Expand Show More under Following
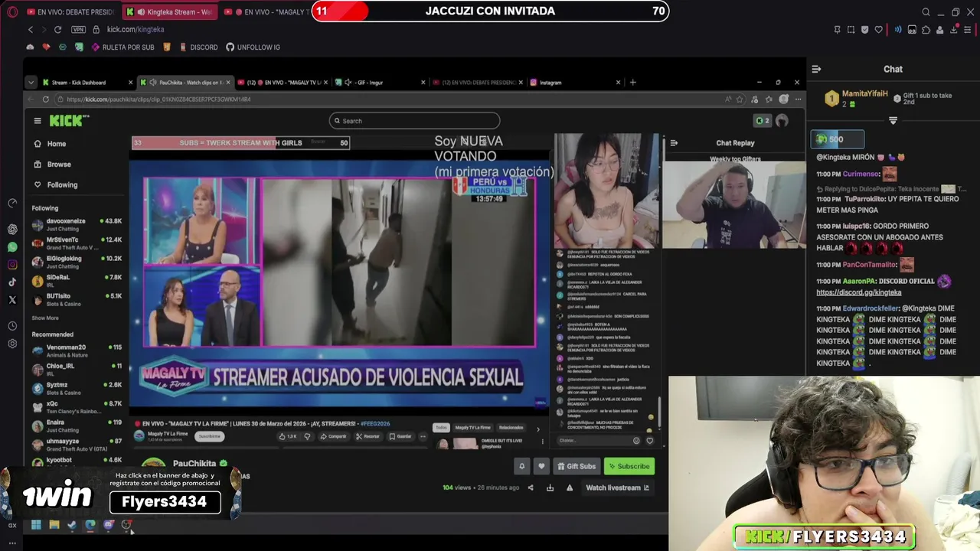Viewport: 980px width, 551px height. point(45,318)
